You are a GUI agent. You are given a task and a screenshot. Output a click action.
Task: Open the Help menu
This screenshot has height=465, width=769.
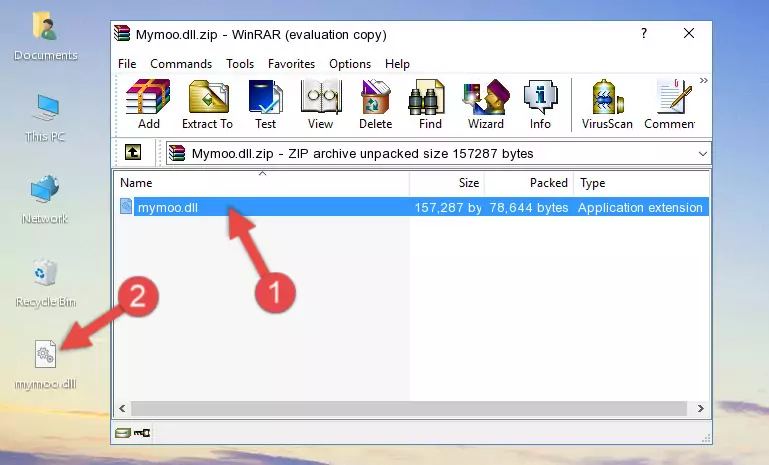397,64
